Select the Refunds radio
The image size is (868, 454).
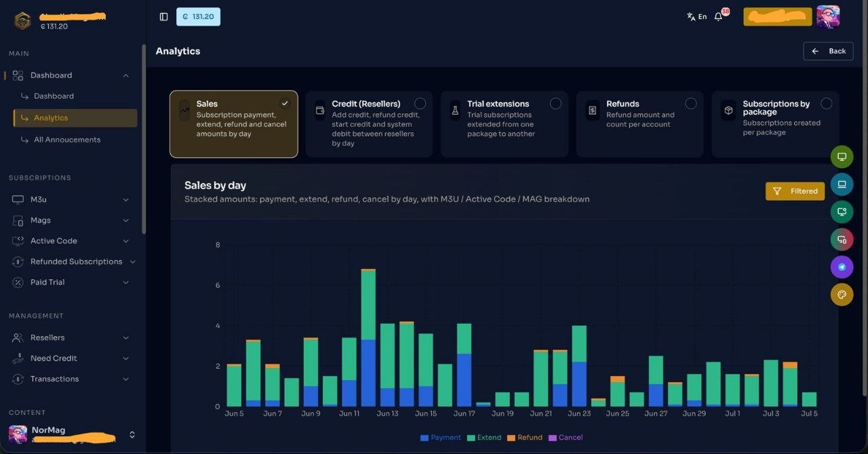691,104
